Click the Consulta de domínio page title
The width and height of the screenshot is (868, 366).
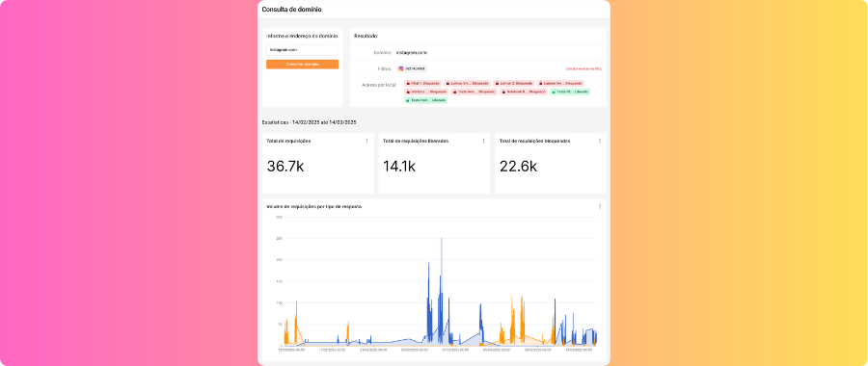[291, 10]
